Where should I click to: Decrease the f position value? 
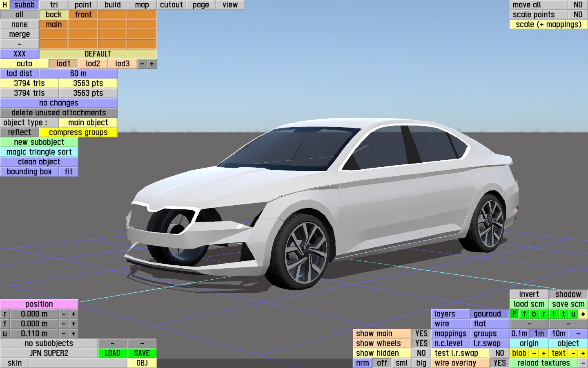(x=64, y=324)
